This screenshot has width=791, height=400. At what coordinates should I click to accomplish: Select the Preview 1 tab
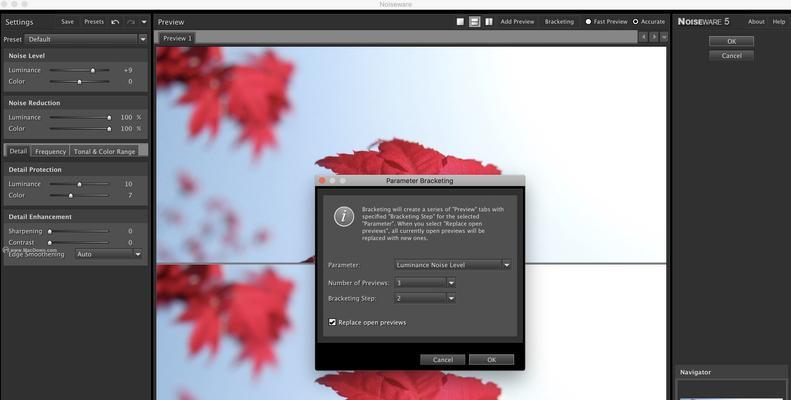[177, 38]
